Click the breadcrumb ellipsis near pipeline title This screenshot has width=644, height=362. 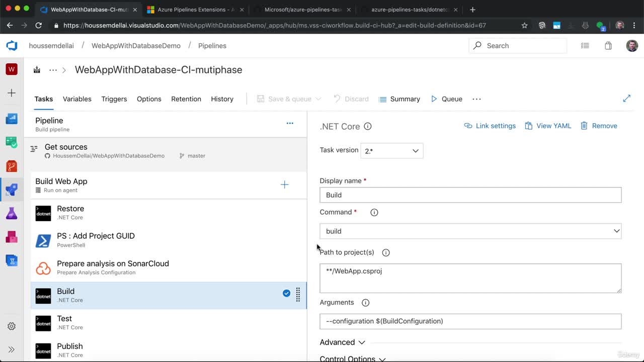53,70
